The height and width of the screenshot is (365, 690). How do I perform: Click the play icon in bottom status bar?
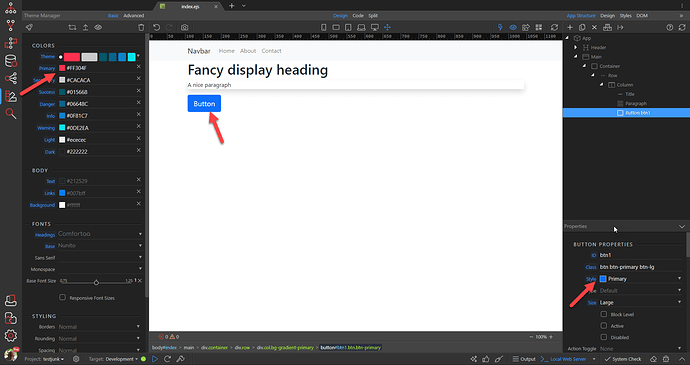click(155, 359)
